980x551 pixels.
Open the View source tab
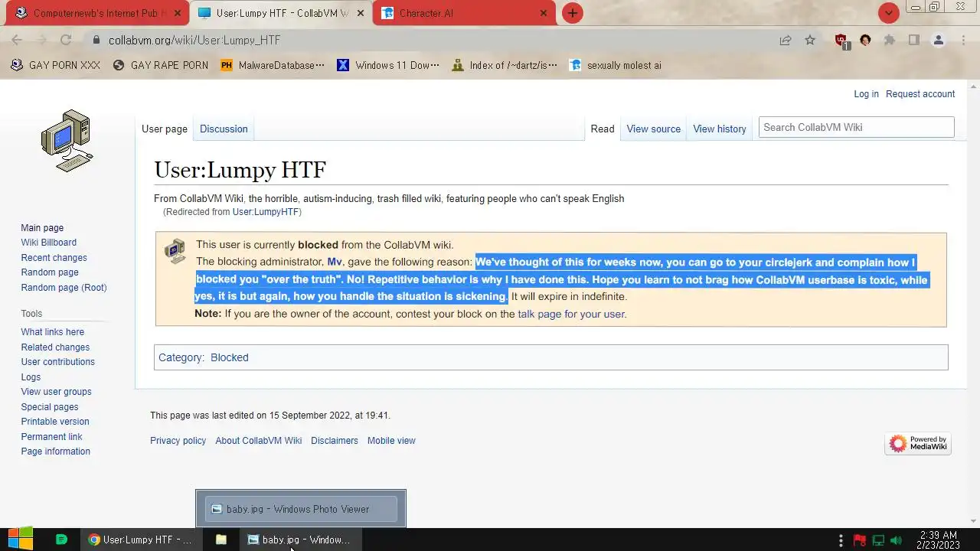[x=653, y=129]
